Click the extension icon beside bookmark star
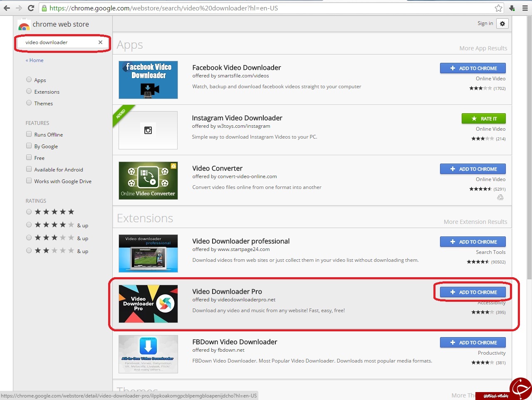The image size is (532, 400). 512,8
